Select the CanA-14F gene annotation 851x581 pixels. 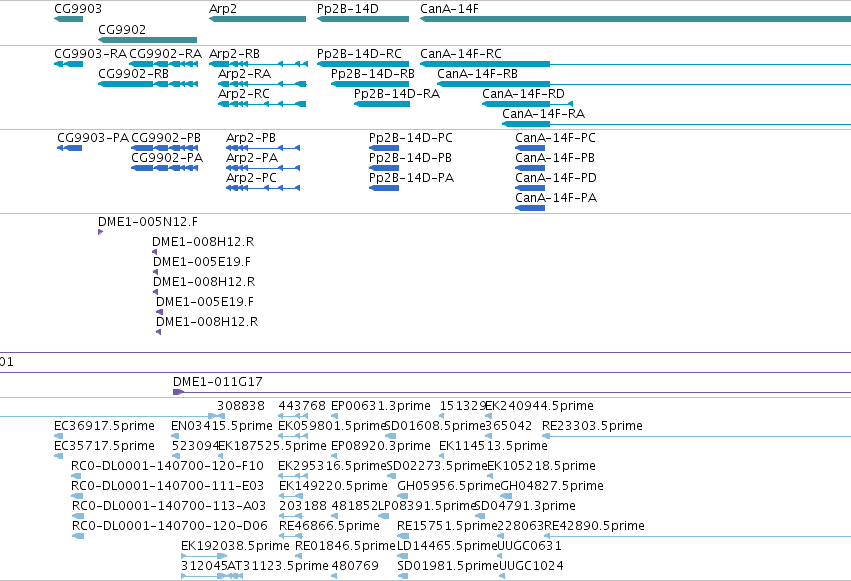click(x=636, y=19)
